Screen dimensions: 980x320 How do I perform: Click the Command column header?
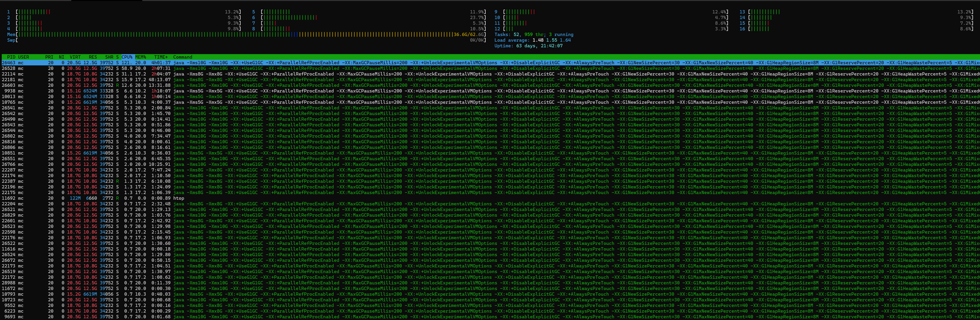(183, 57)
